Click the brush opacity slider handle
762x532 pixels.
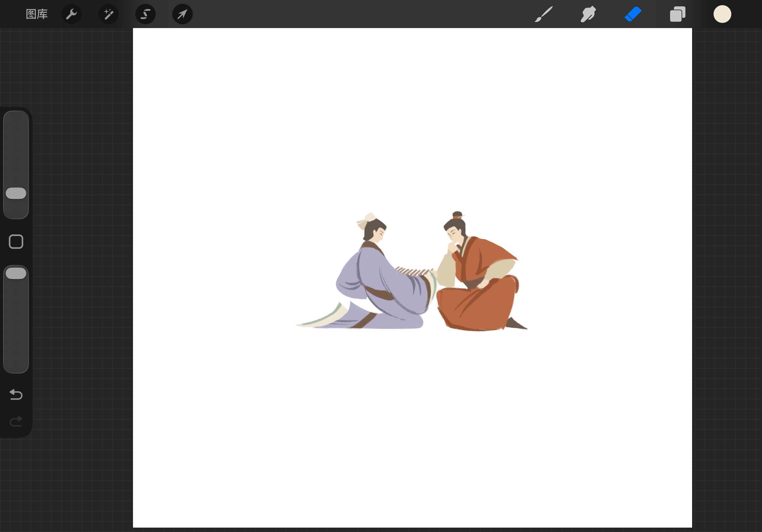(16, 273)
